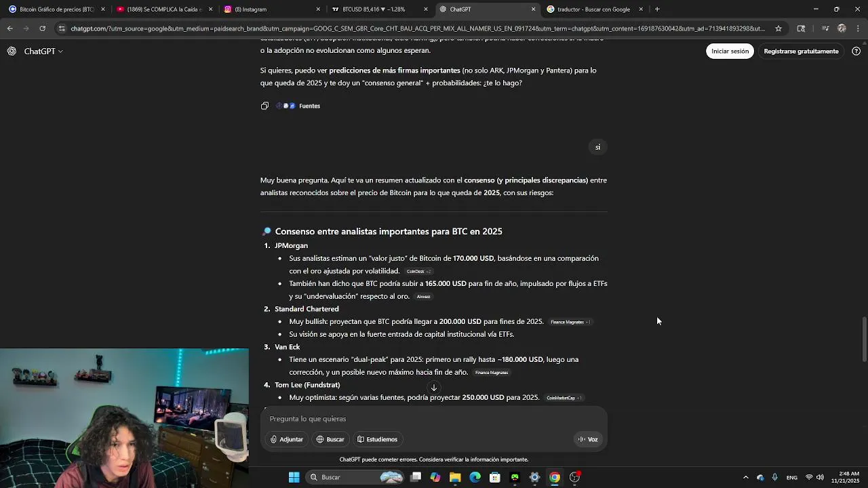Image resolution: width=868 pixels, height=488 pixels.
Task: Open the site information icon in address bar
Action: click(x=62, y=28)
